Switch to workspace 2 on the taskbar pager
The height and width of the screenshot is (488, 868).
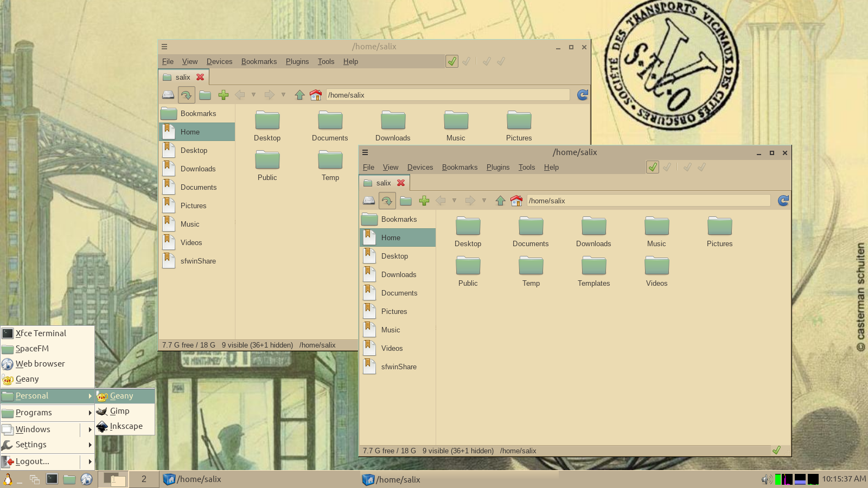[144, 479]
